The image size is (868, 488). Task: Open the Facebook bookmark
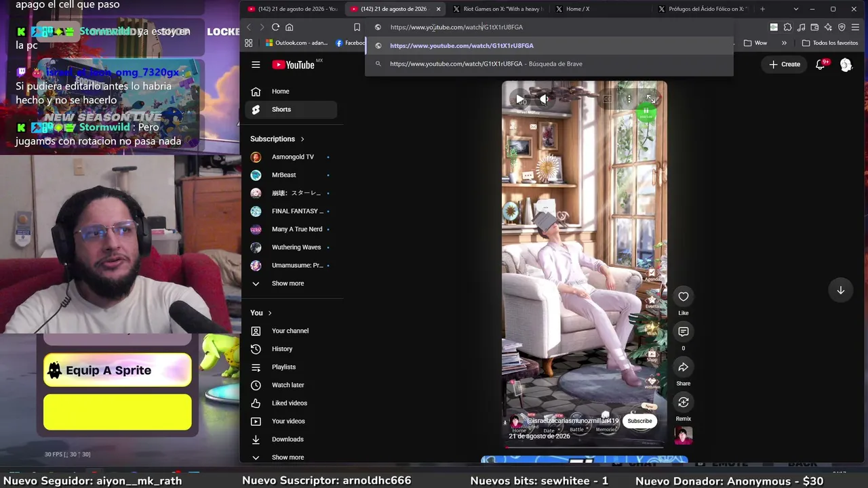coord(351,43)
